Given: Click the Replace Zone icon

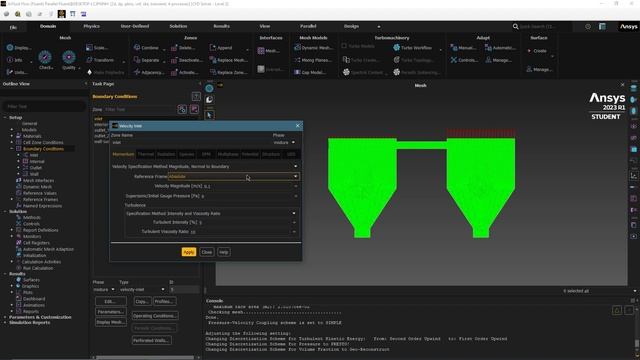Looking at the screenshot, I should pos(213,72).
